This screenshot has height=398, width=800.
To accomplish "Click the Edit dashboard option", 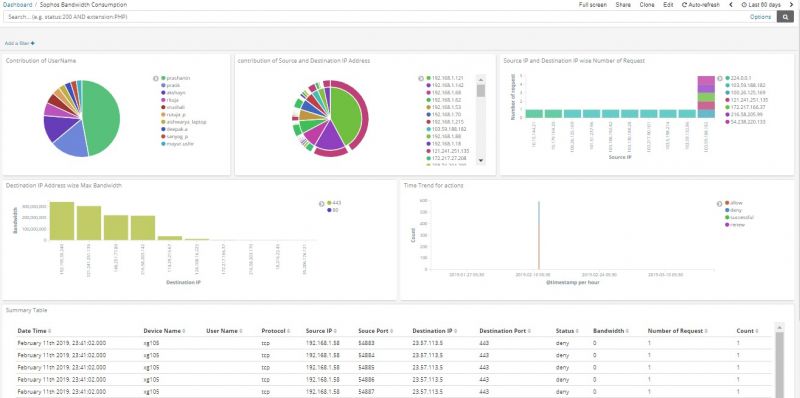I will (x=668, y=5).
